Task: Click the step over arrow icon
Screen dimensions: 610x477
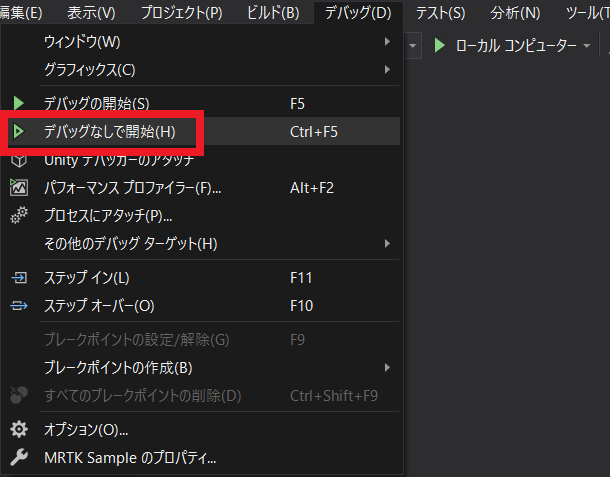Action: point(19,305)
